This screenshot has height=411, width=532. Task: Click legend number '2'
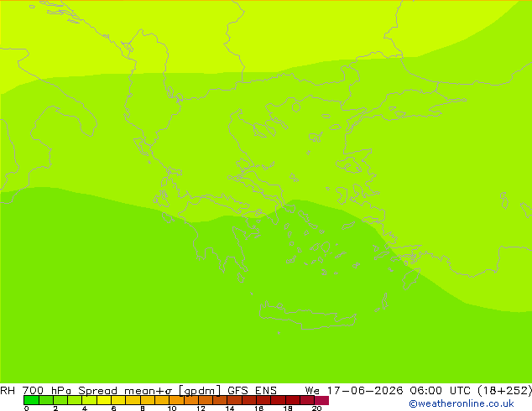[55, 408]
